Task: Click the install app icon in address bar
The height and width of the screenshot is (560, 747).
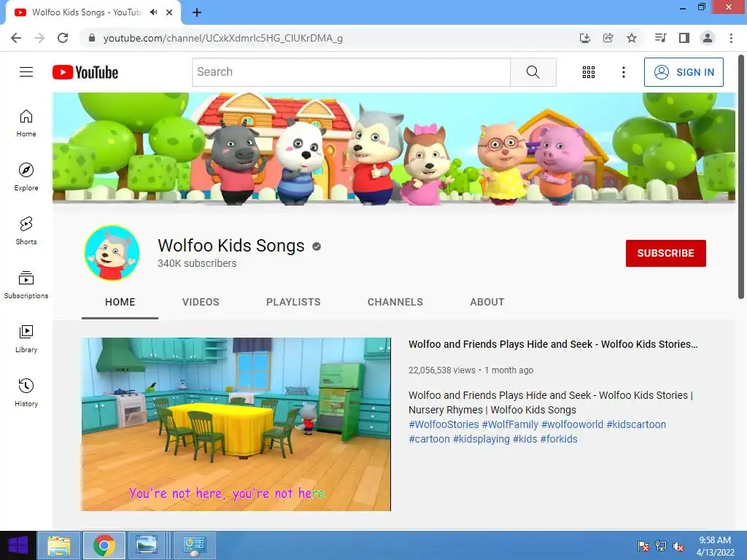Action: pyautogui.click(x=585, y=38)
